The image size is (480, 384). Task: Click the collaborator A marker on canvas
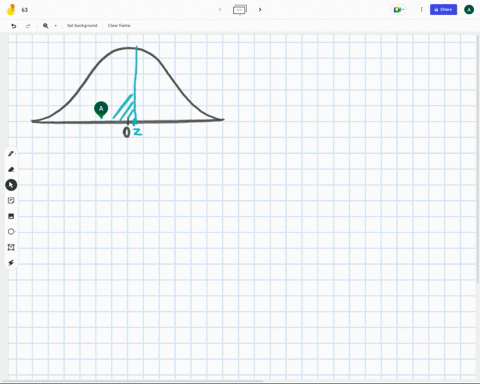(101, 109)
